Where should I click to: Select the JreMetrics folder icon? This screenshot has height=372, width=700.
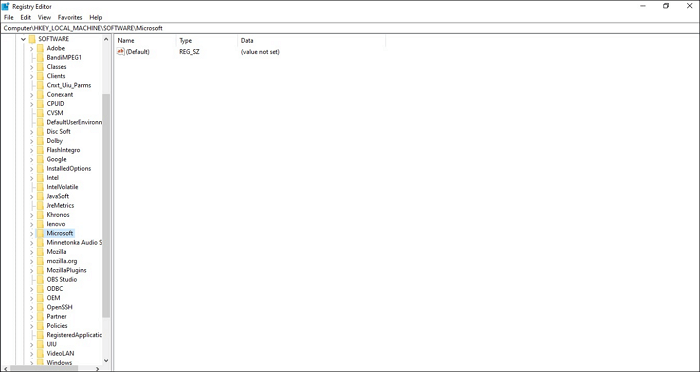40,205
